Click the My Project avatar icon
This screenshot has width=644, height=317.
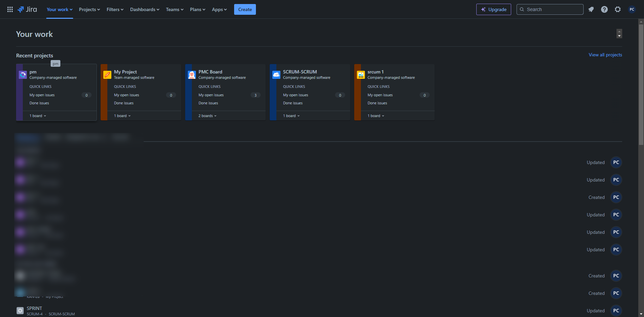(x=107, y=75)
